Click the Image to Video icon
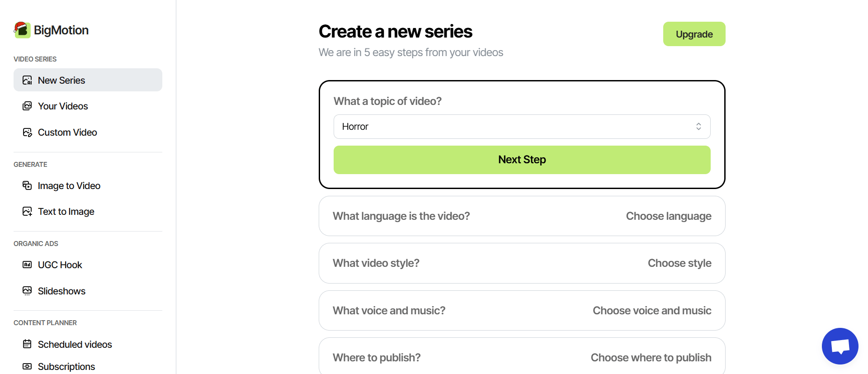868x374 pixels. coord(27,185)
